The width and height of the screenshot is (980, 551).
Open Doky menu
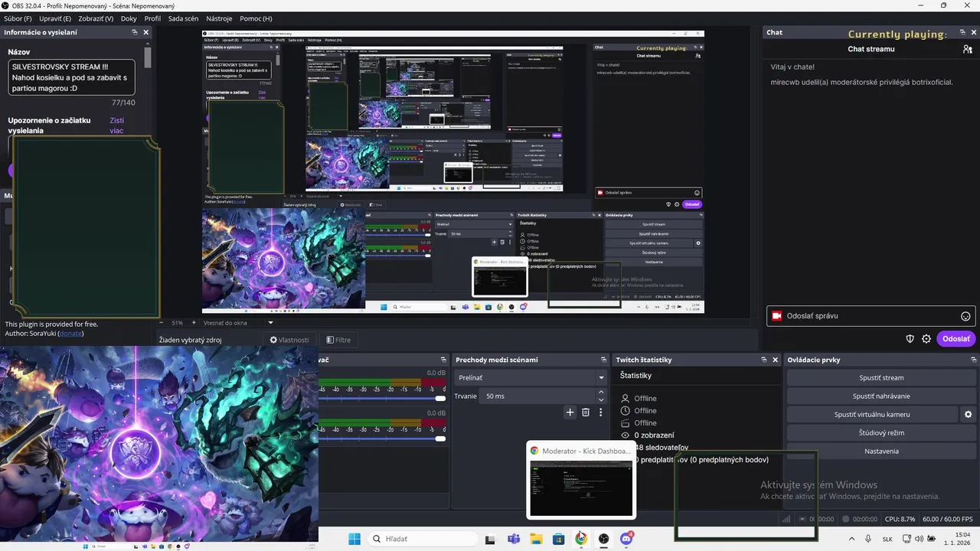pyautogui.click(x=129, y=18)
